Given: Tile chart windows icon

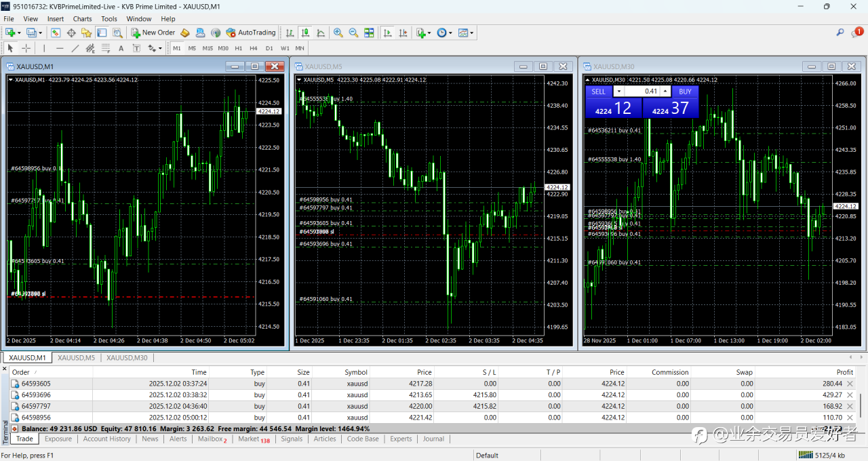Looking at the screenshot, I should point(369,33).
